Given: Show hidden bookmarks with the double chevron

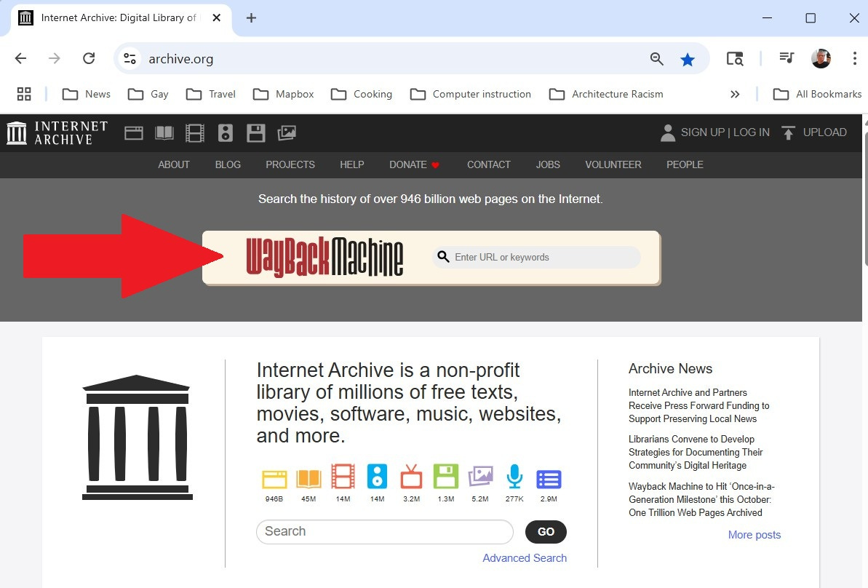Looking at the screenshot, I should [x=735, y=94].
